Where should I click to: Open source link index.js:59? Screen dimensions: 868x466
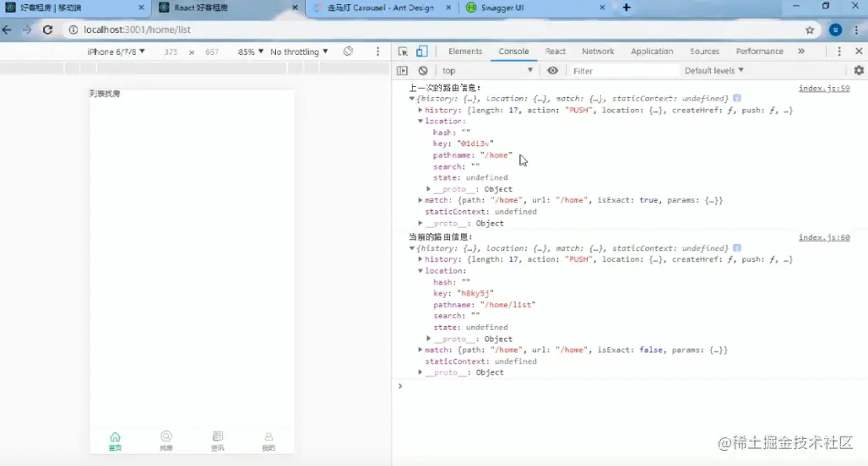tap(824, 88)
